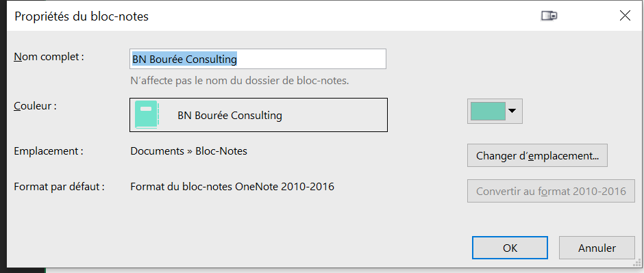Viewport: 644px width, 273px height.
Task: Close the Propriétés du bloc-notes dialog
Action: point(625,16)
